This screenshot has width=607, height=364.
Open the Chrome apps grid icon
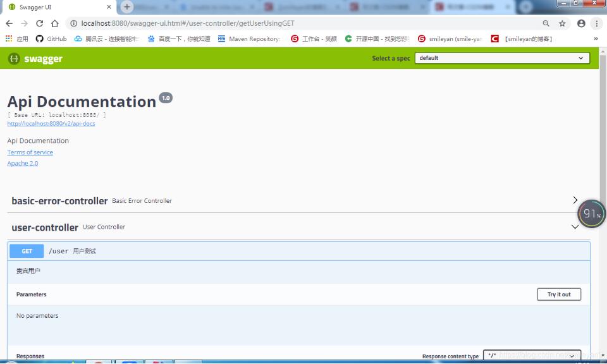click(8, 38)
